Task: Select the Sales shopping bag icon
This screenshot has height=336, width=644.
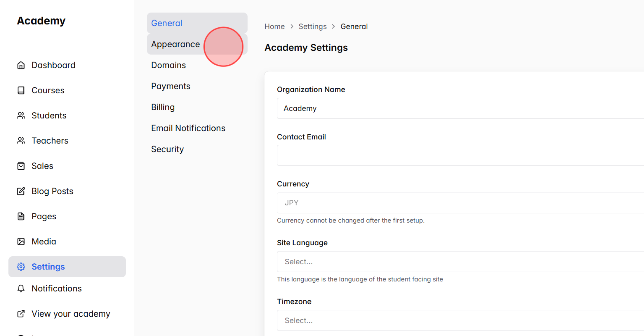Action: tap(21, 166)
